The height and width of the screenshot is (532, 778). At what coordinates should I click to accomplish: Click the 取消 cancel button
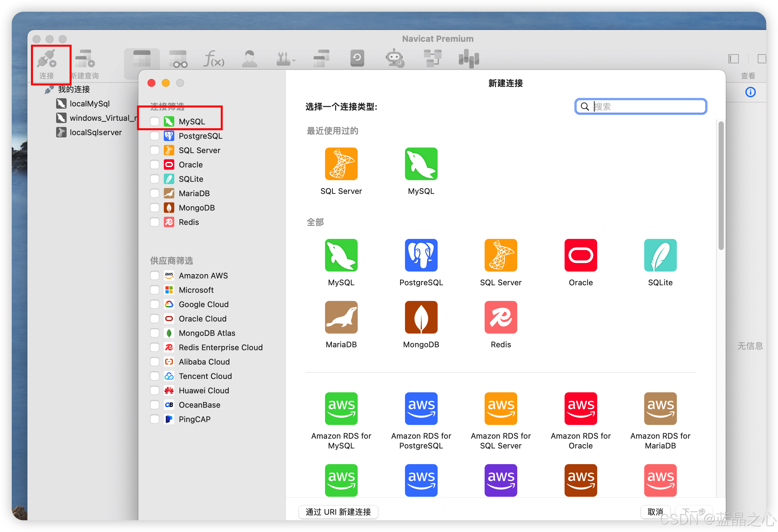(655, 513)
